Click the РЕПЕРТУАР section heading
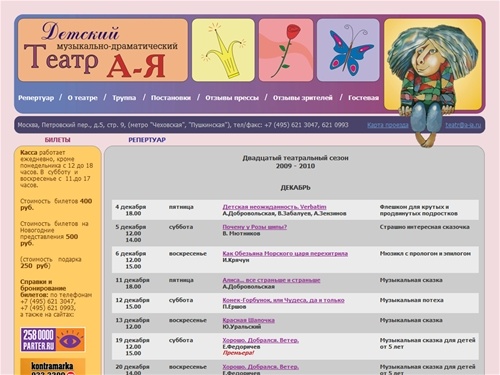Viewport: 500px width, 375px height. (x=147, y=140)
